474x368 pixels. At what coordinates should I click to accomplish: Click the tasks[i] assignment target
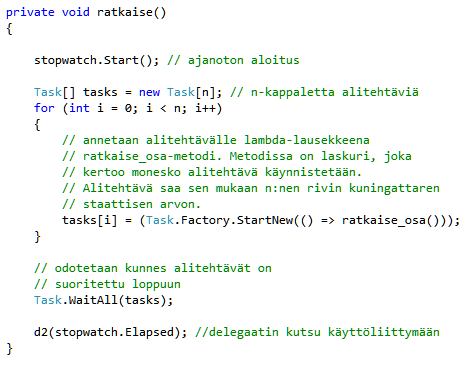90,220
